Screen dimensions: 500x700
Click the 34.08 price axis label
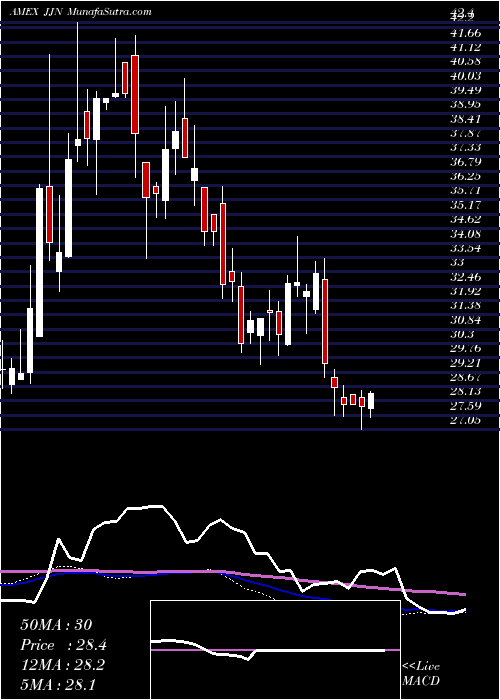click(466, 234)
